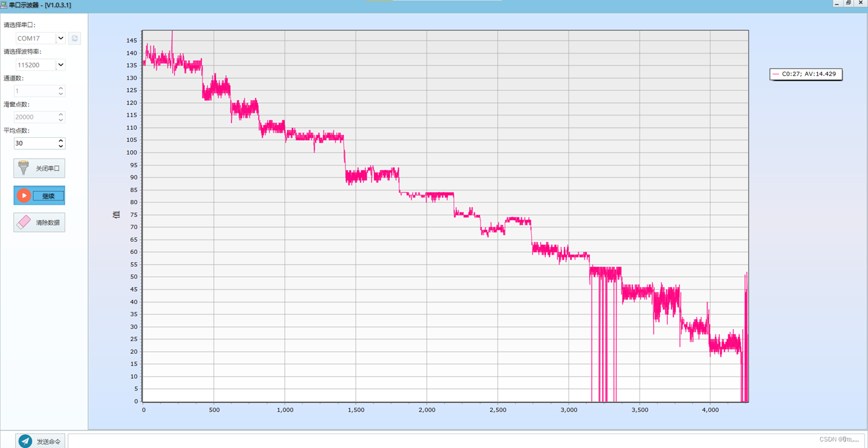
Task: Click the 清除数据 clear data button
Action: (x=39, y=223)
